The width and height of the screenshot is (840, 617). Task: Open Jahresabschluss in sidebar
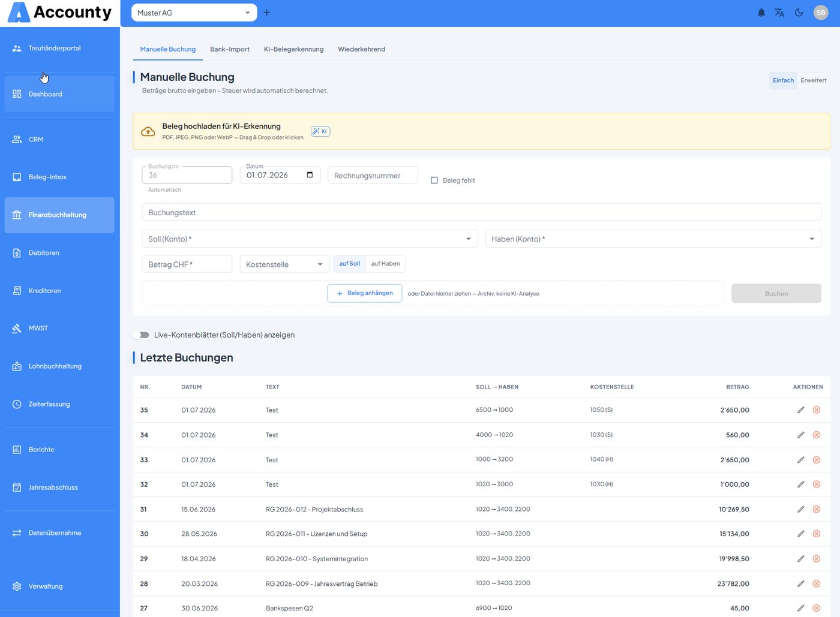59,487
